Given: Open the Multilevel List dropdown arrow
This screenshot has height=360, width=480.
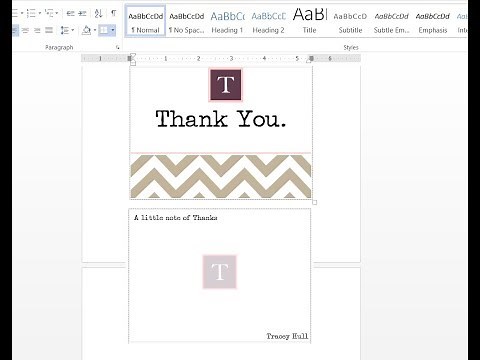Looking at the screenshot, I should (x=57, y=13).
